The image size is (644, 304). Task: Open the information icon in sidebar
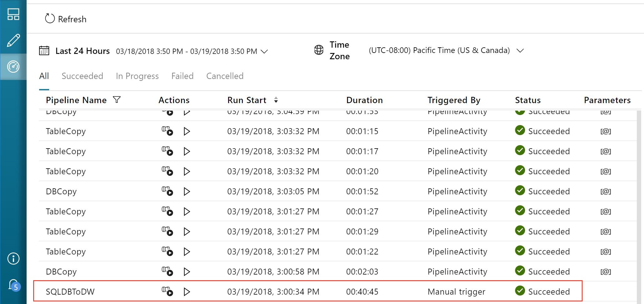(13, 259)
